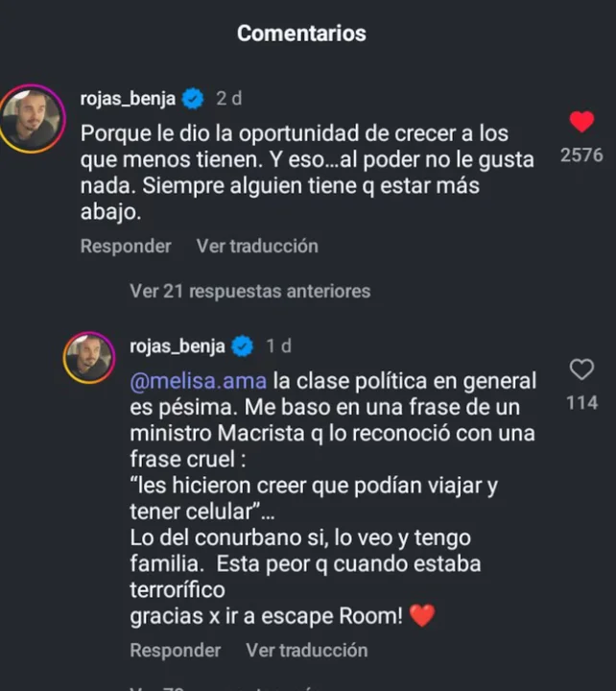Expand Ver 21 respuestas anteriores
616x691 pixels.
(x=249, y=291)
